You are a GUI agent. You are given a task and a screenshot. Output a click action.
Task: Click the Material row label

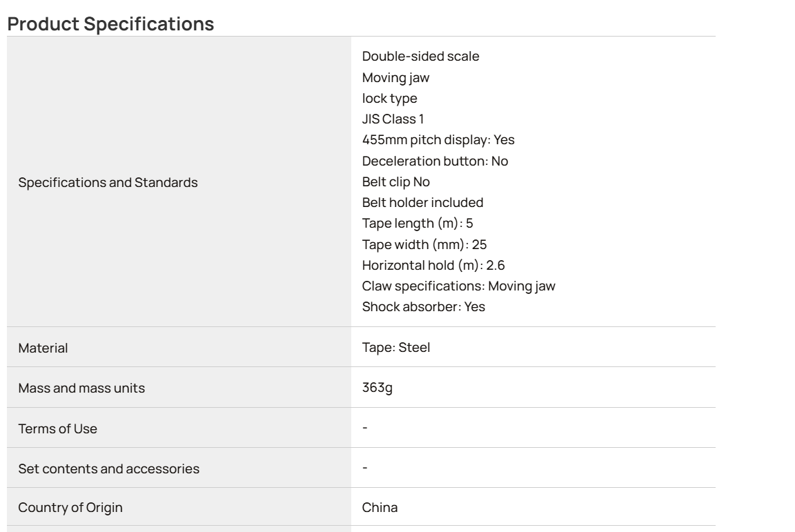[x=43, y=348]
